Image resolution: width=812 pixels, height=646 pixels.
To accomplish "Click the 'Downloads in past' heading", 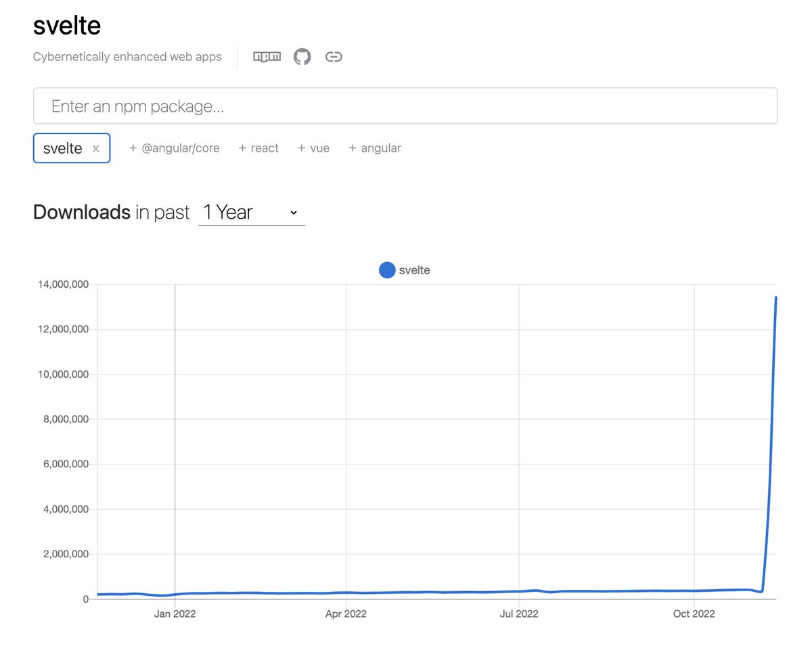I will click(112, 213).
